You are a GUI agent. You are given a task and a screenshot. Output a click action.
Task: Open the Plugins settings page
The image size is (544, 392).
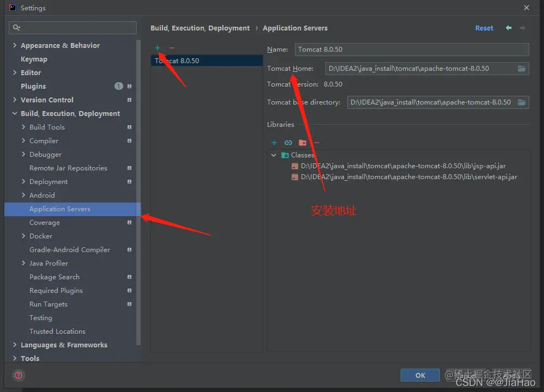(33, 87)
